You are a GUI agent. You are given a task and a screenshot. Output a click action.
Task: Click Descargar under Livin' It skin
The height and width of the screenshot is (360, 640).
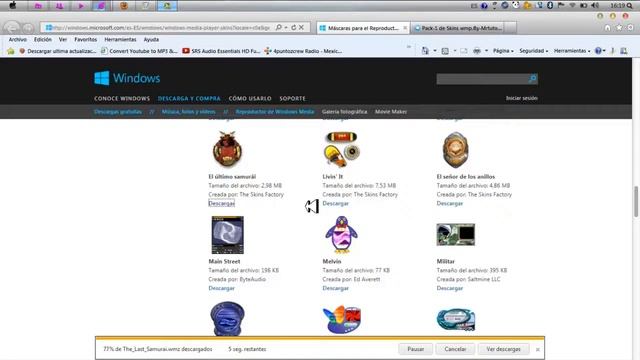336,203
